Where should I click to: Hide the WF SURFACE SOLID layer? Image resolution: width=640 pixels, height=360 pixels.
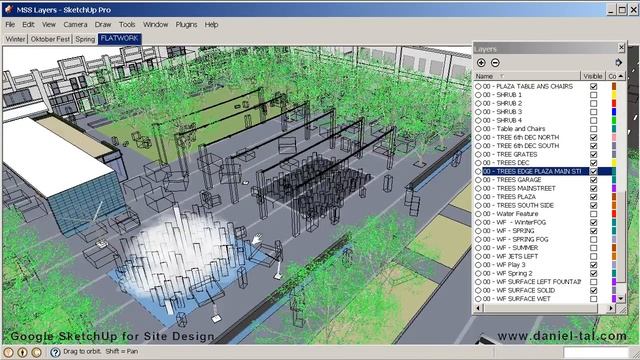593,290
